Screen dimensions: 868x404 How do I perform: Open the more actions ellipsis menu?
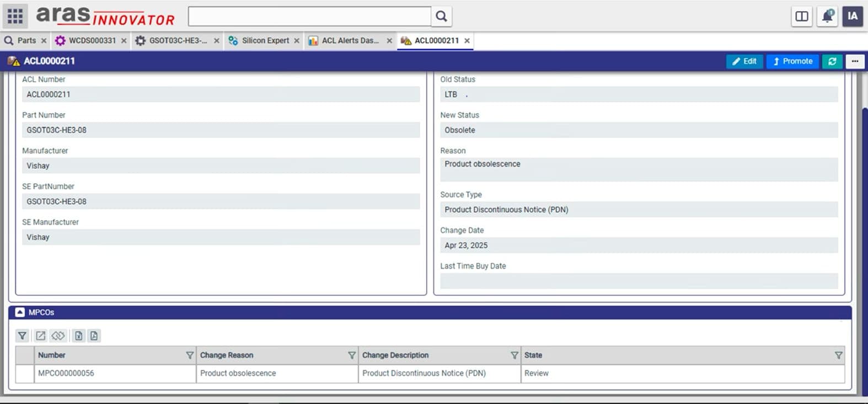(x=855, y=61)
